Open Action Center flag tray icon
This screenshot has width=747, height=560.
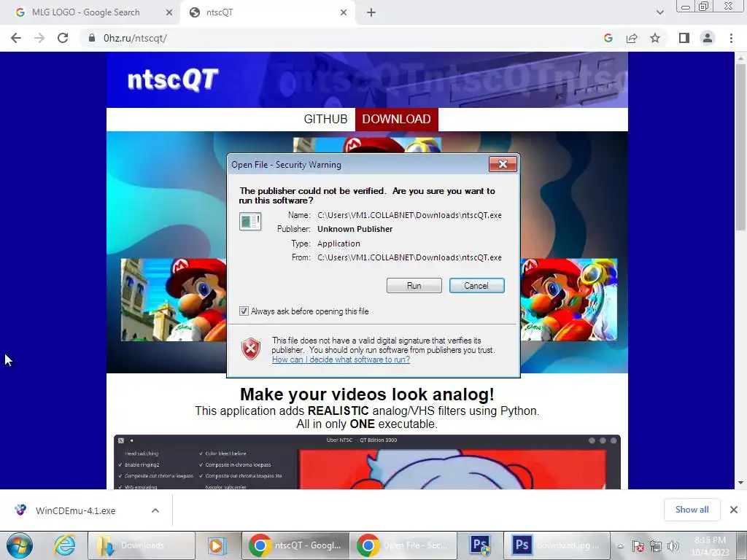tap(638, 546)
